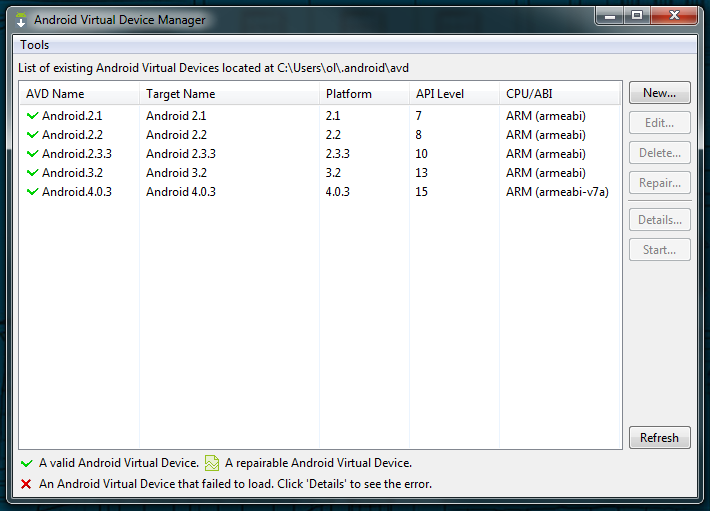The width and height of the screenshot is (710, 511).
Task: Sort by the API Level column header
Action: [x=454, y=94]
